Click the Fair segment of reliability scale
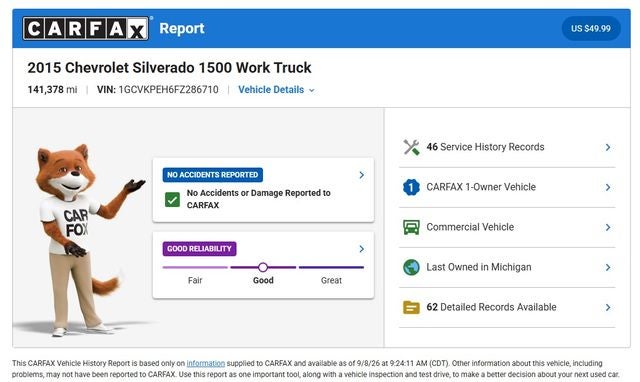 point(195,267)
